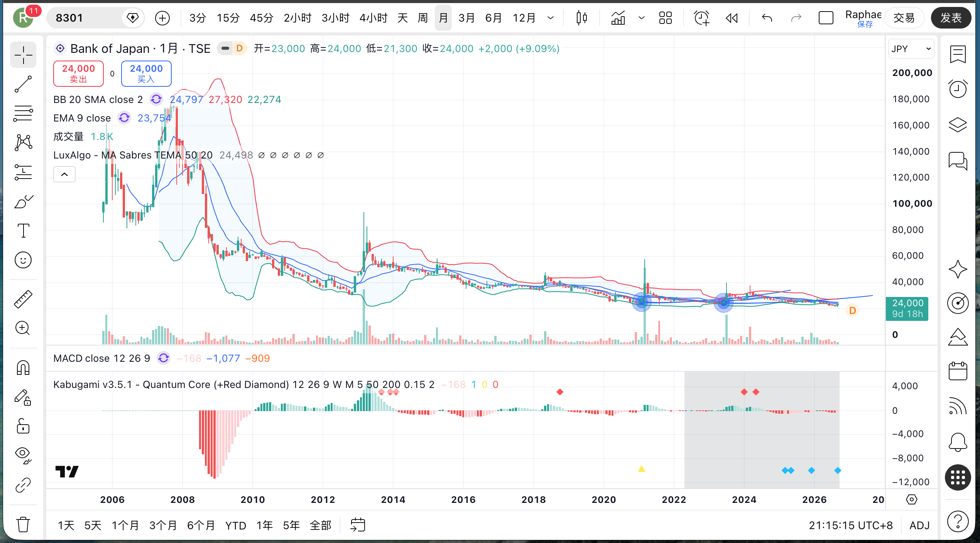Image resolution: width=980 pixels, height=543 pixels.
Task: Toggle magnet mode for drawings
Action: click(x=23, y=368)
